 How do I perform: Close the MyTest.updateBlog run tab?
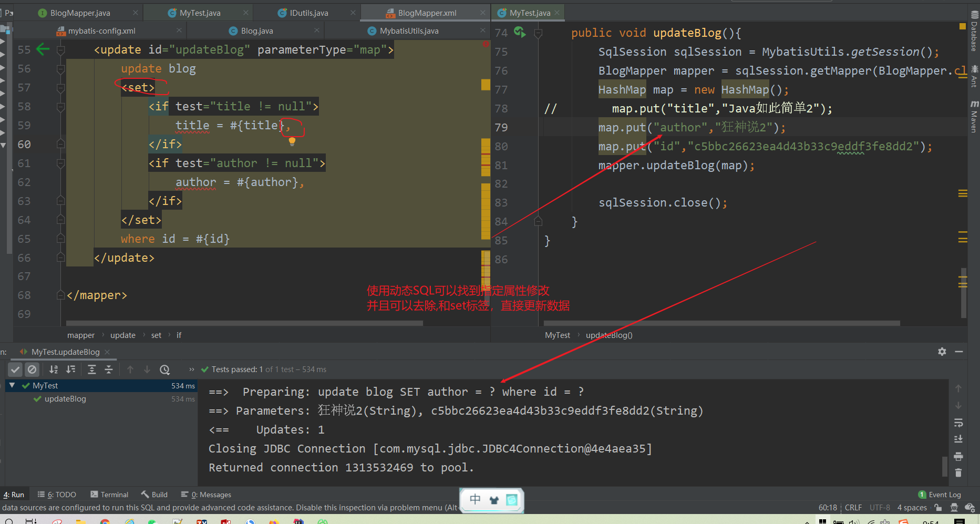tap(107, 352)
